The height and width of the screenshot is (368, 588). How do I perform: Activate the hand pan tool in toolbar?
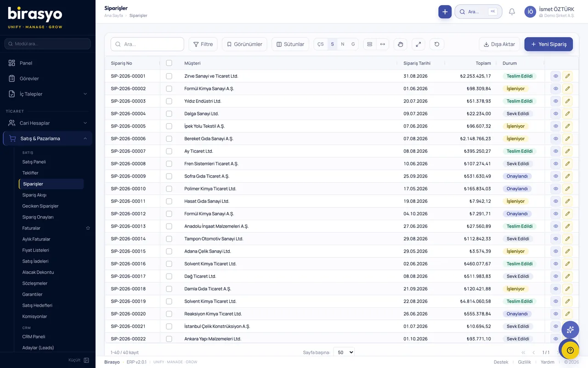click(400, 44)
